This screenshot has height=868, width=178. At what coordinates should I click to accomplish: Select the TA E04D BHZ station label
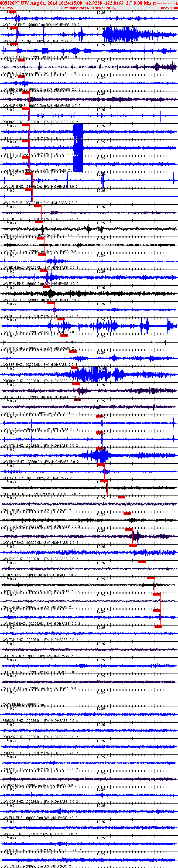(x=40, y=219)
